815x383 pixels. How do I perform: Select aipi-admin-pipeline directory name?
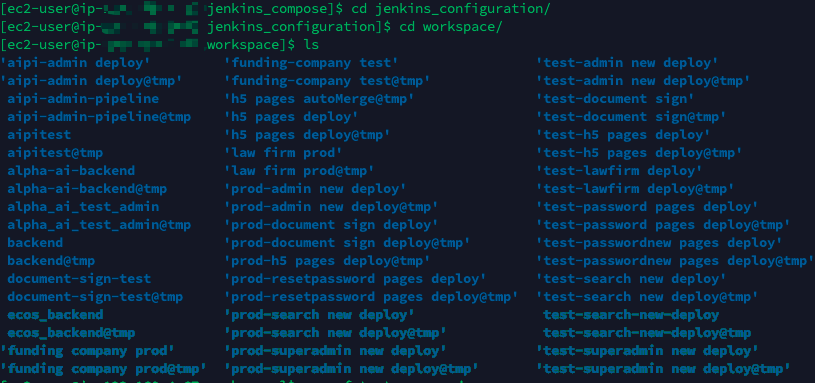(x=83, y=99)
